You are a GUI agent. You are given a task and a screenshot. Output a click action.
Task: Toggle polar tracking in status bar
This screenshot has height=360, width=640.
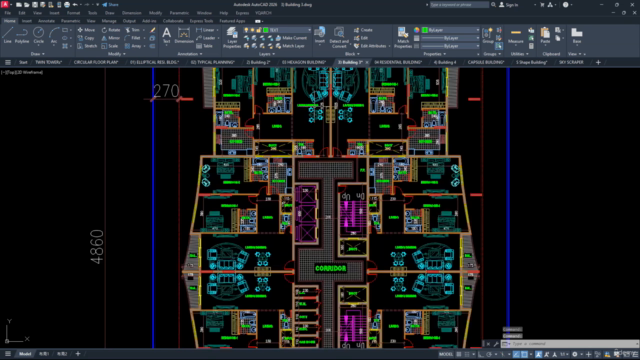tap(489, 354)
